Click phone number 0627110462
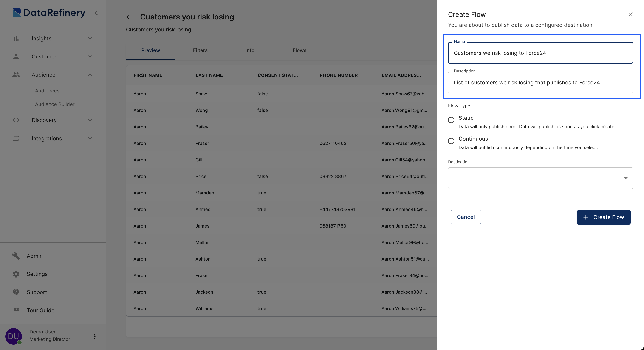 333,143
